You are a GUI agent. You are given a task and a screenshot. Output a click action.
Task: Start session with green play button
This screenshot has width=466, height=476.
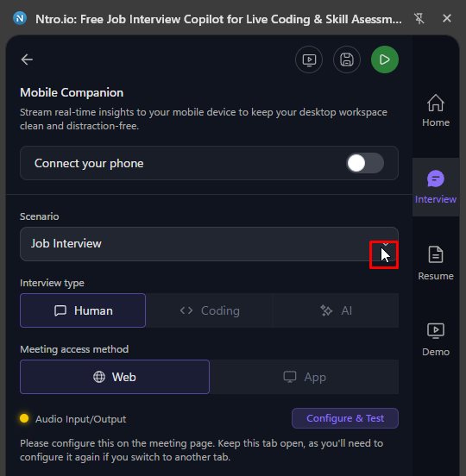click(x=385, y=60)
